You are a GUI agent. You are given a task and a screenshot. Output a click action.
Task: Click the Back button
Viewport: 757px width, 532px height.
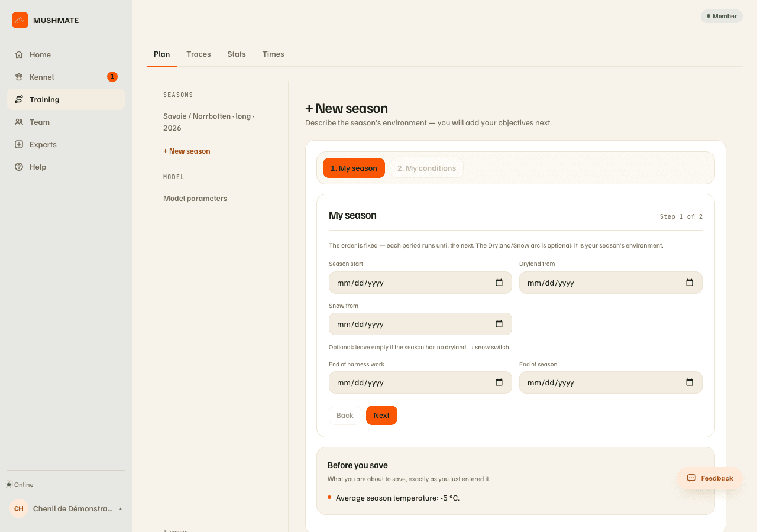[x=345, y=415]
